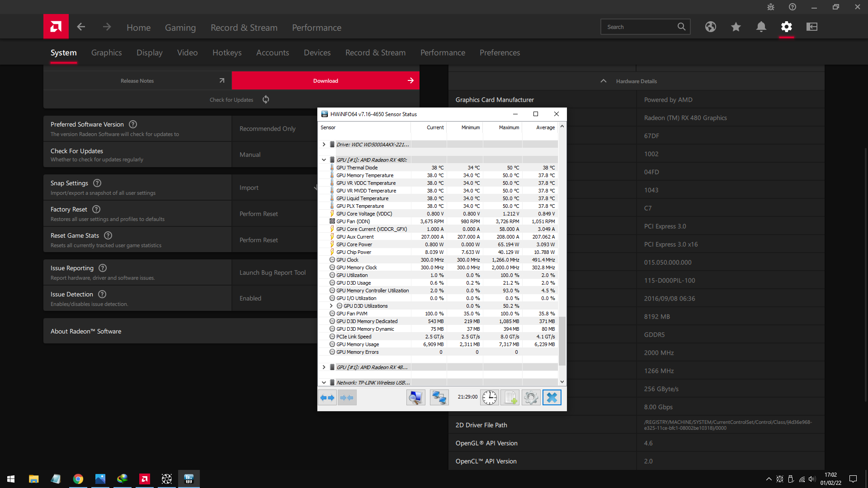Show Issue Reporting help icon

pos(103,268)
